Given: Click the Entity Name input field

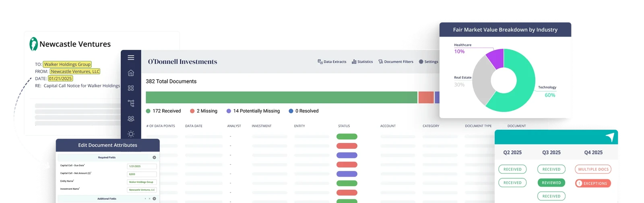Looking at the screenshot, I should [x=142, y=182].
